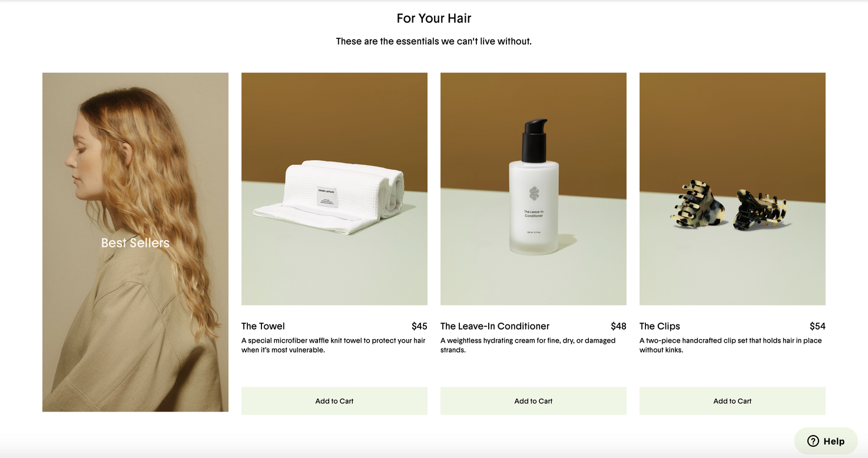Screen dimensions: 868x458
Task: Open The Leave-In Conditioner title link
Action: point(495,326)
